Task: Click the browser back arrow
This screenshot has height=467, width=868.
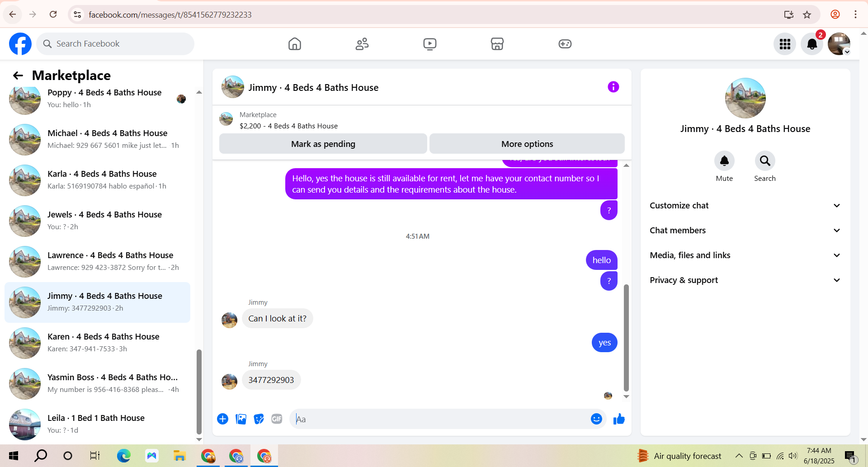Action: pyautogui.click(x=13, y=14)
